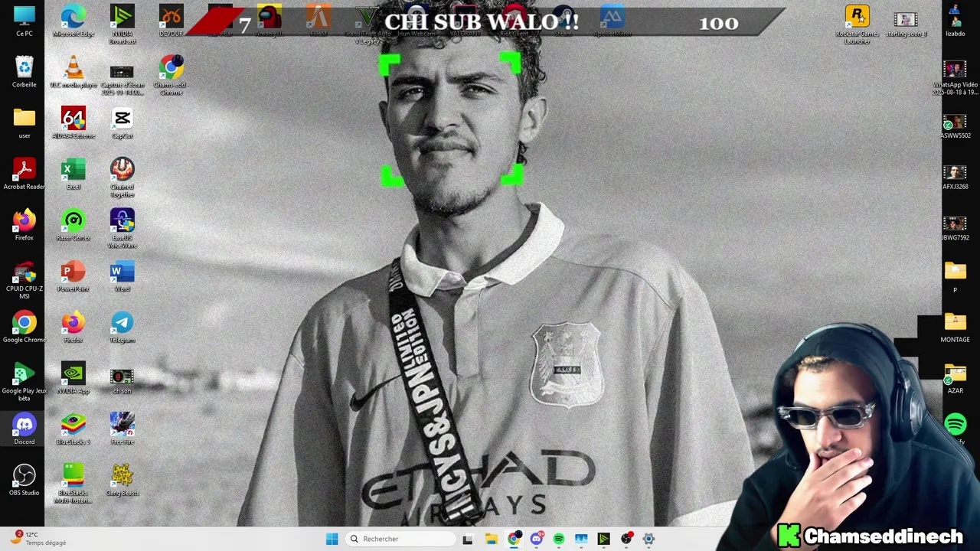Open weather widget showing 12°C

38,538
